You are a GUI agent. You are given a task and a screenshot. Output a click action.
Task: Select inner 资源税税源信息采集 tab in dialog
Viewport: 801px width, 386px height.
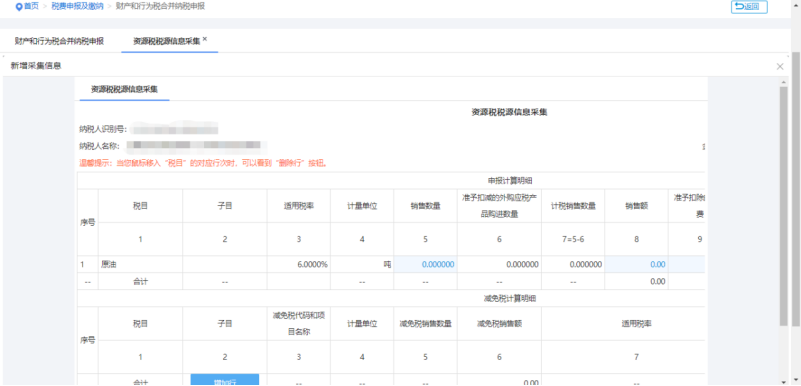pos(124,89)
